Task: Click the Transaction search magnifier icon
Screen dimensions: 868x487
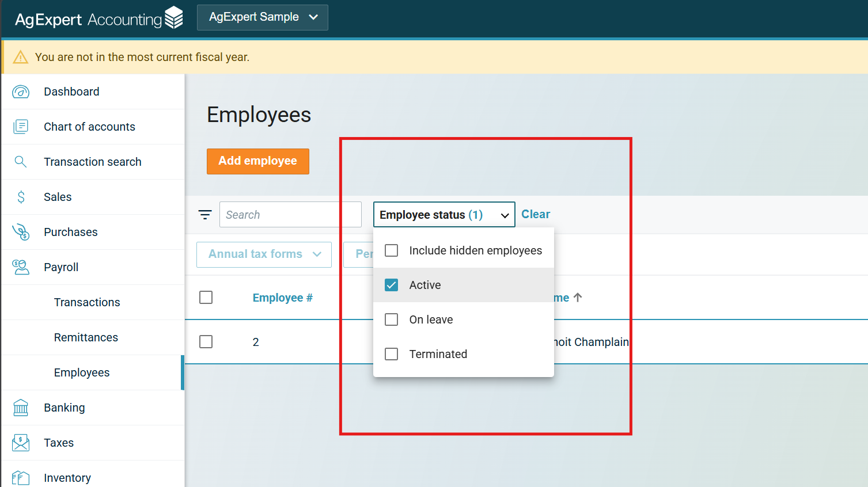Action: [x=21, y=162]
